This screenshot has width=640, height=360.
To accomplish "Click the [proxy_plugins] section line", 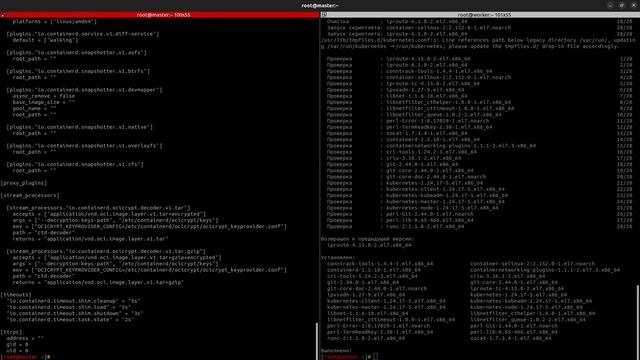I will click(24, 183).
